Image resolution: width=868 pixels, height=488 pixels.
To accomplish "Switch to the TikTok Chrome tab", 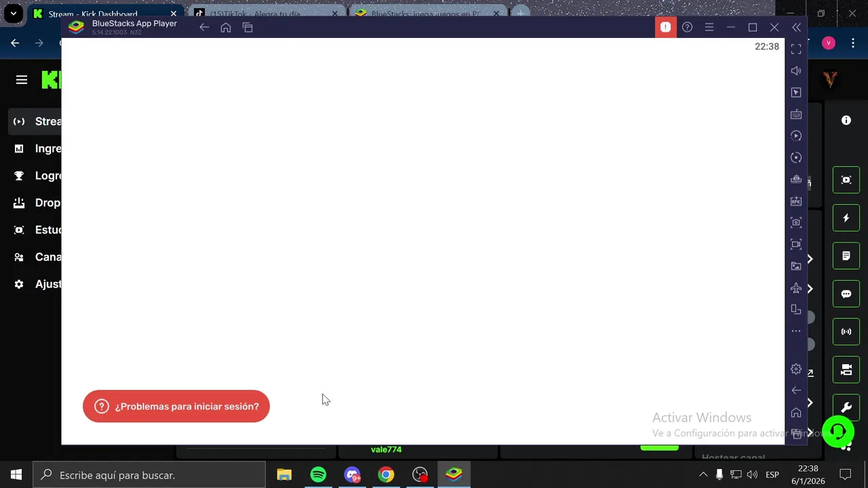I will 267,14.
